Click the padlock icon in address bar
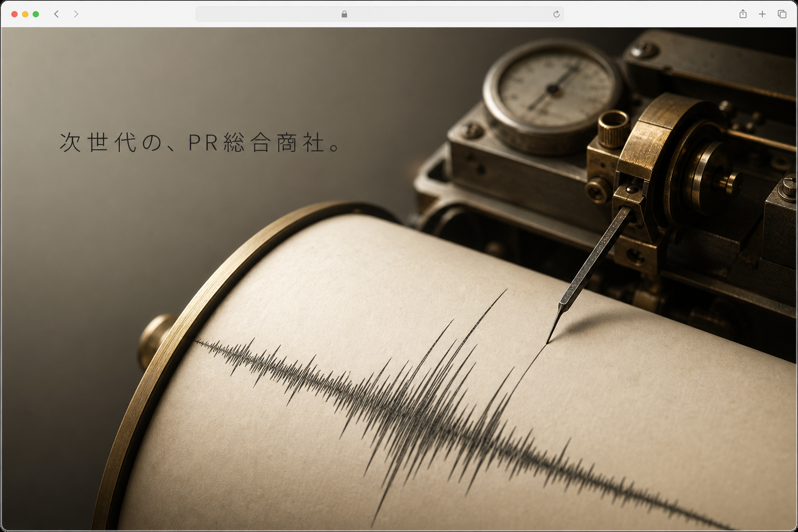Viewport: 798px width, 532px height. tap(344, 14)
